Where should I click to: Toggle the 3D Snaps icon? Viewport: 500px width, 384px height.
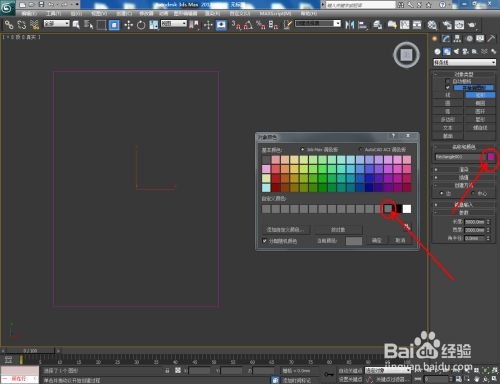coord(235,25)
